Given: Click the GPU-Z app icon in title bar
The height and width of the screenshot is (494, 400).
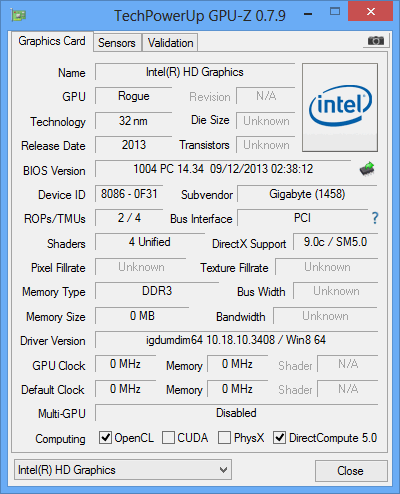Looking at the screenshot, I should point(18,15).
